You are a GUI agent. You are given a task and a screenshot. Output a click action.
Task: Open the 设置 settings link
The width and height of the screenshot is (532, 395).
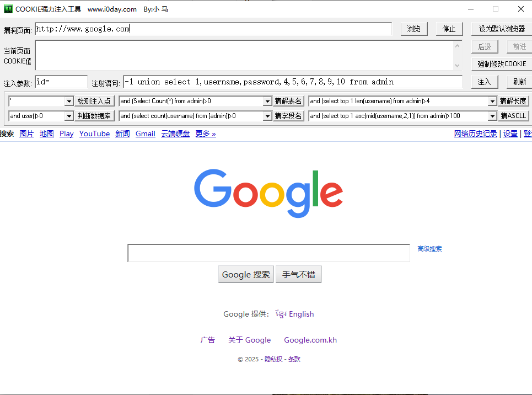click(510, 134)
